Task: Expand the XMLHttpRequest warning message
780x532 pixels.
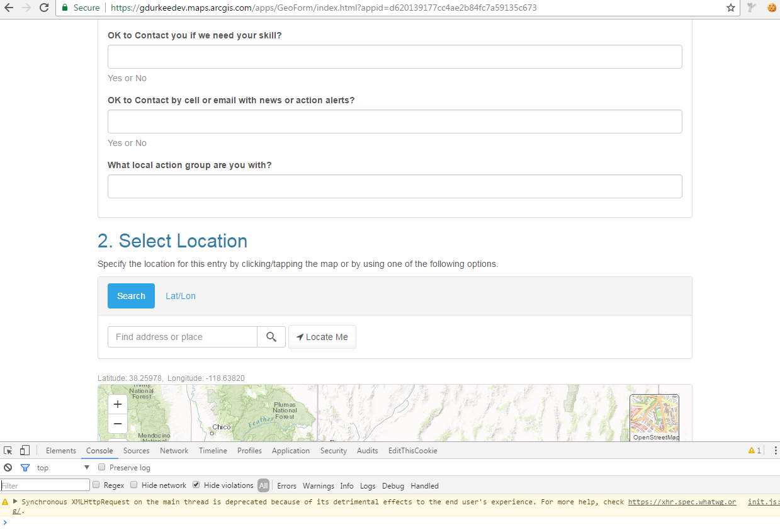Action: tap(15, 502)
